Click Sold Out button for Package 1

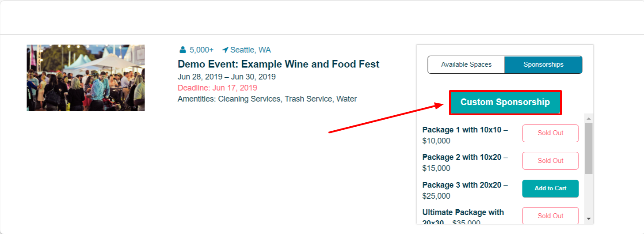550,133
